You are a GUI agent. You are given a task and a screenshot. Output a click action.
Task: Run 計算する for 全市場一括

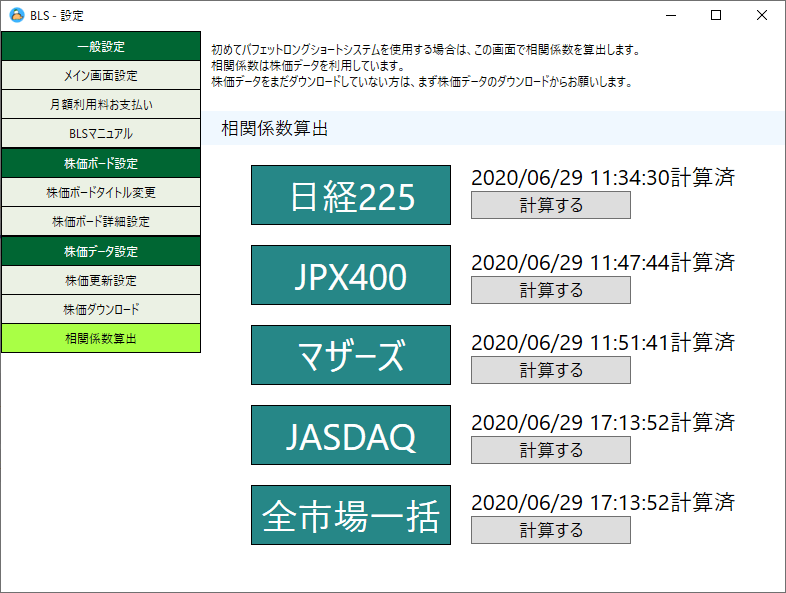point(551,530)
